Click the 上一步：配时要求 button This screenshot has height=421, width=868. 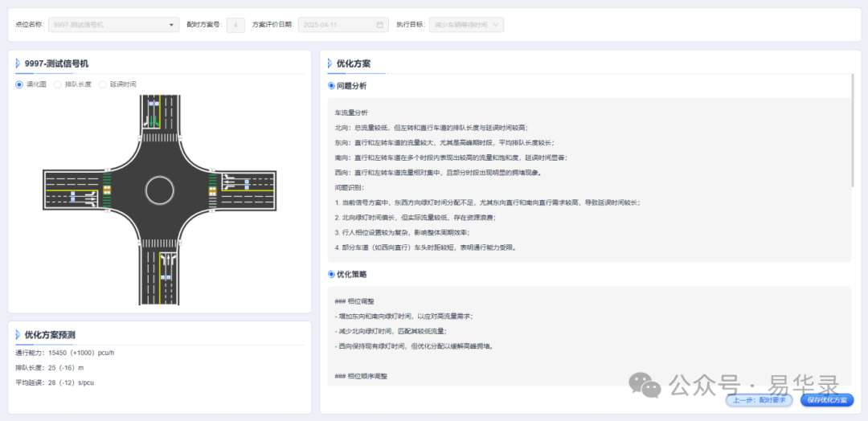(x=759, y=400)
